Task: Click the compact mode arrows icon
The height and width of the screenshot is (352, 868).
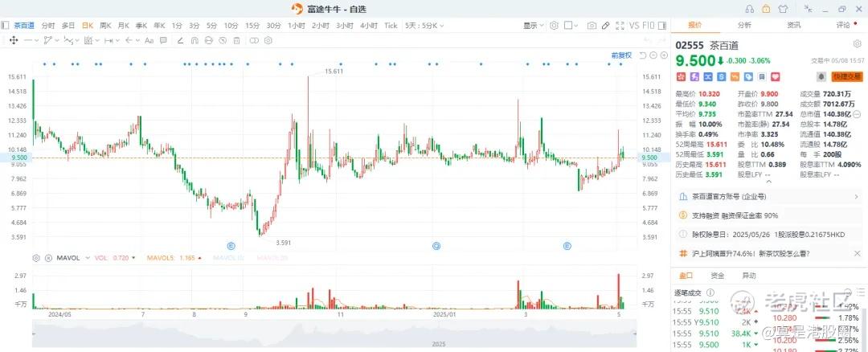Action: pyautogui.click(x=809, y=9)
